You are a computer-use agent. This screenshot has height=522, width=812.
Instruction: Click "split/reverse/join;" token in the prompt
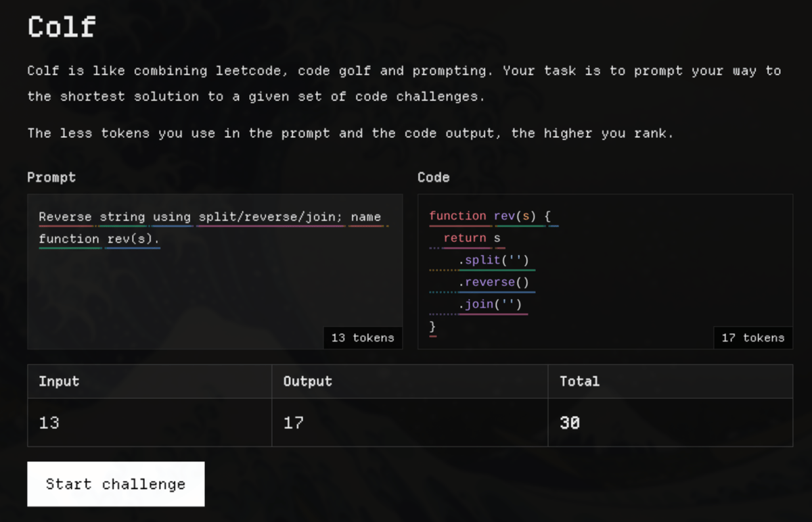[x=271, y=217]
